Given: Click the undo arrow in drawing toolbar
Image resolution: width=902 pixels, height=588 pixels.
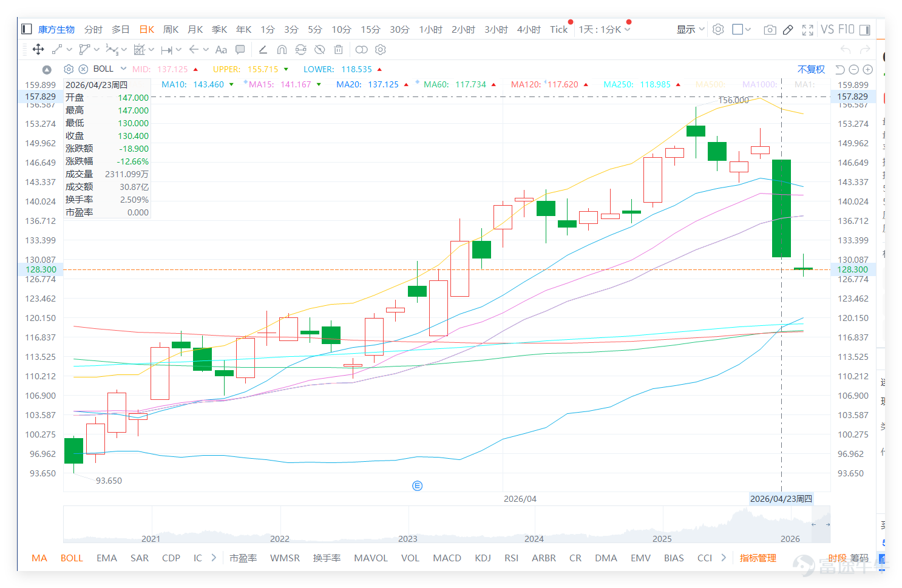Looking at the screenshot, I should (x=846, y=50).
